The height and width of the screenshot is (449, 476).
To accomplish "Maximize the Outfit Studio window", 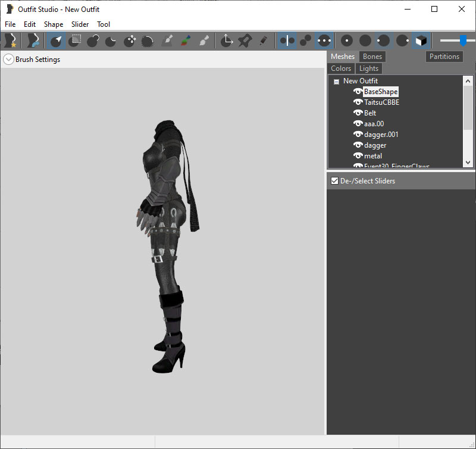I will tap(434, 9).
